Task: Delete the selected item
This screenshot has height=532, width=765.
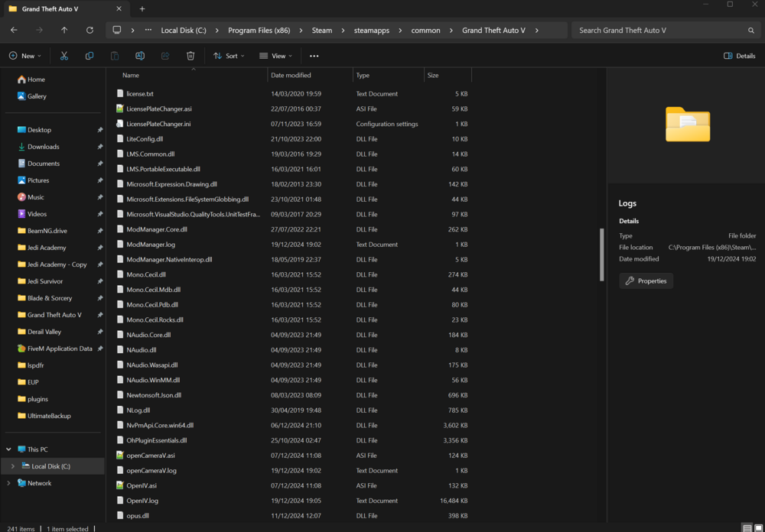Action: [190, 55]
